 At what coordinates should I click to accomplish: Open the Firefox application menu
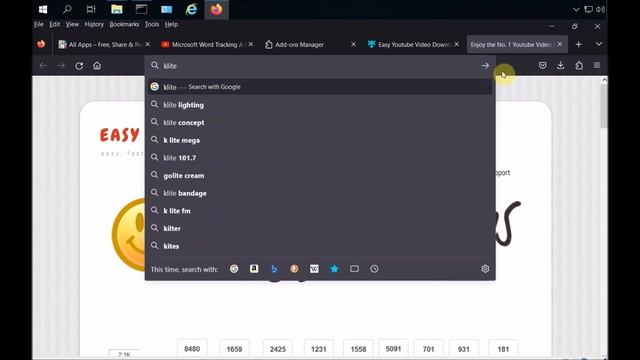[x=597, y=65]
